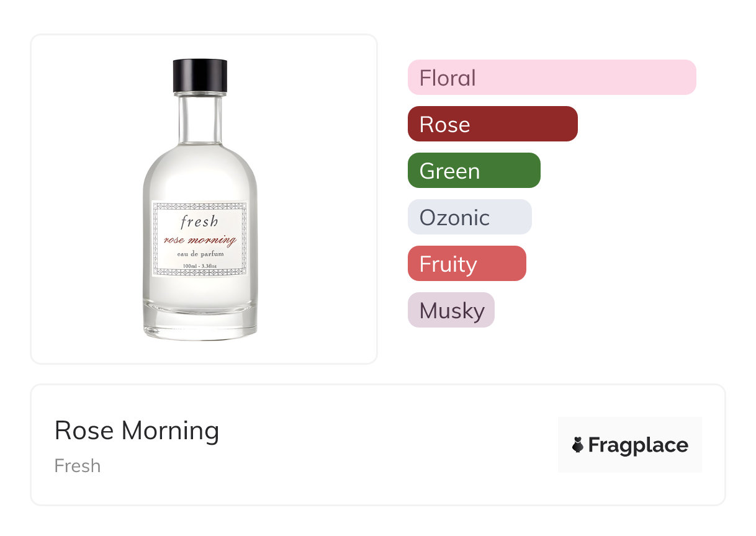
Task: Click "eau de parfum" text on the bottle
Action: (199, 254)
